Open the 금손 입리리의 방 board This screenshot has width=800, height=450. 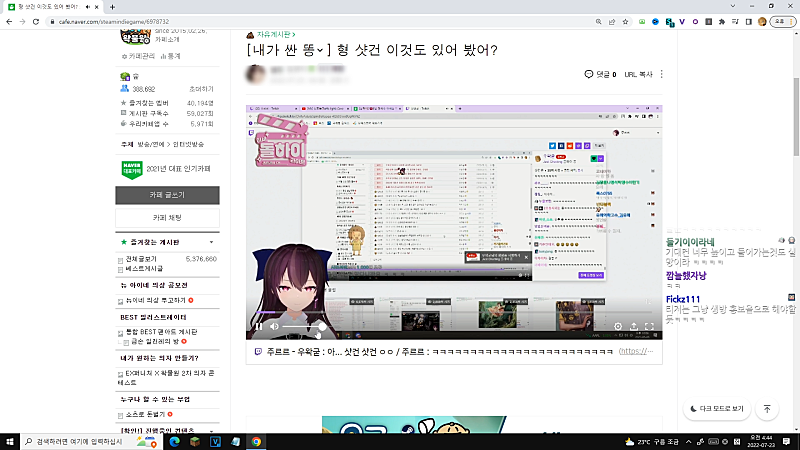tap(155, 341)
